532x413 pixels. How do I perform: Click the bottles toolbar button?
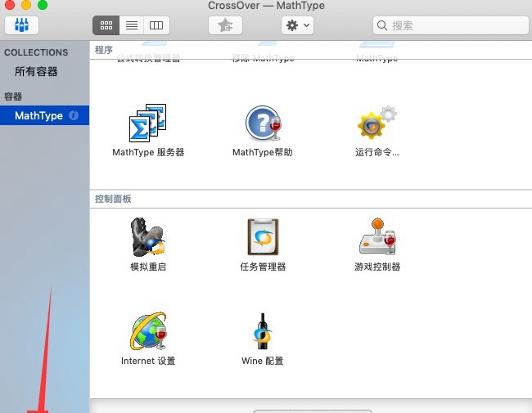(22, 25)
